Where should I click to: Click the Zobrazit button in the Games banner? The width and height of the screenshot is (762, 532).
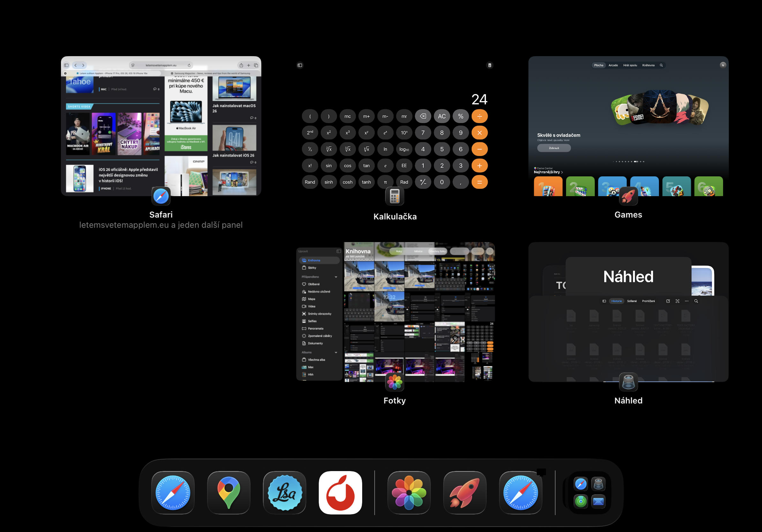(x=554, y=148)
